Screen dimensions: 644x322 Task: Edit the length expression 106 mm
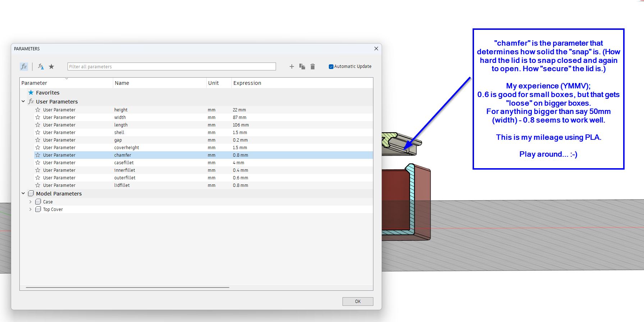pyautogui.click(x=241, y=125)
